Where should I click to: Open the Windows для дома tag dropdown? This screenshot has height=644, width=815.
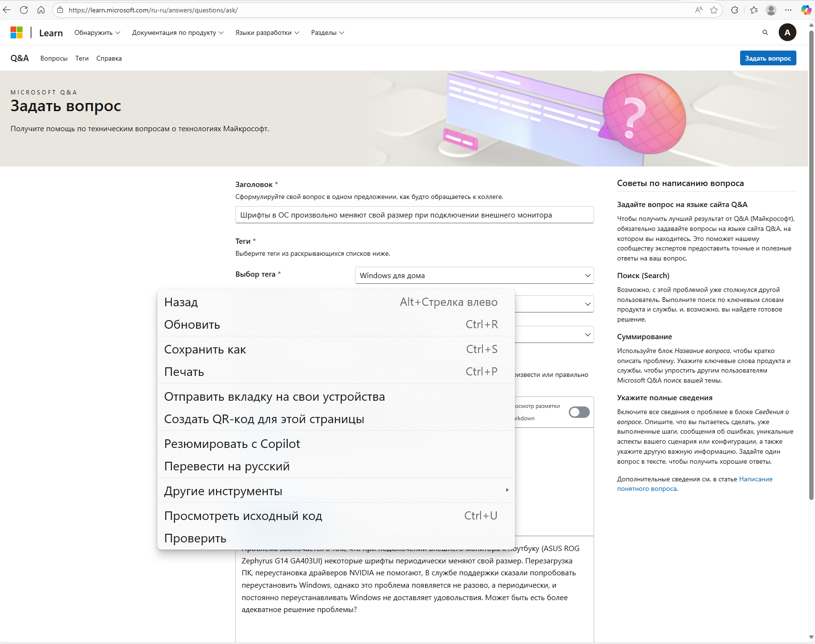click(x=474, y=275)
